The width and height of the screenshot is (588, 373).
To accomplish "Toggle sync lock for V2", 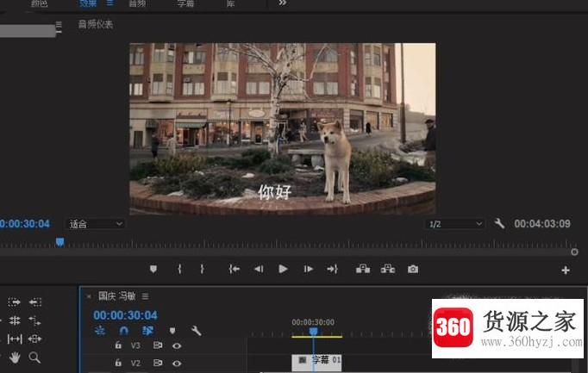I will 158,363.
